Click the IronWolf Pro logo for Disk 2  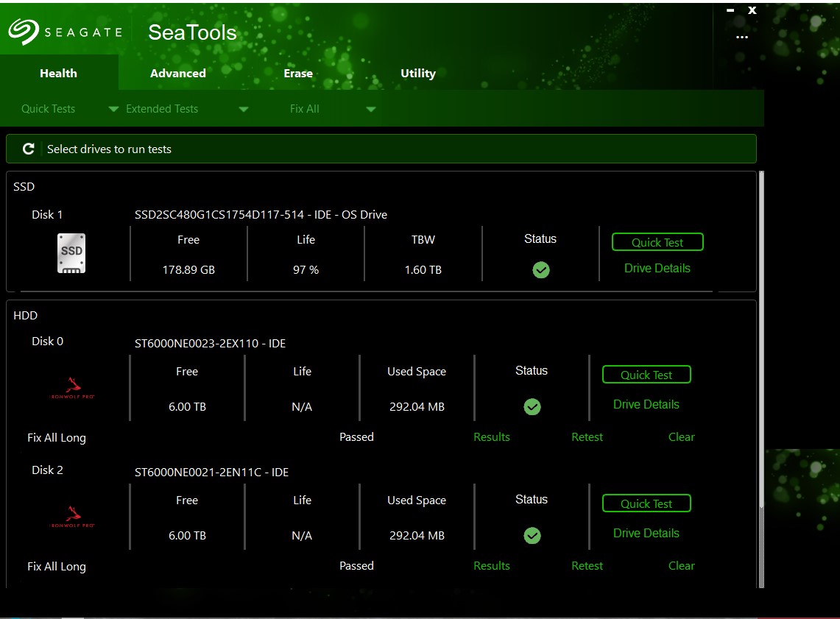click(x=72, y=517)
